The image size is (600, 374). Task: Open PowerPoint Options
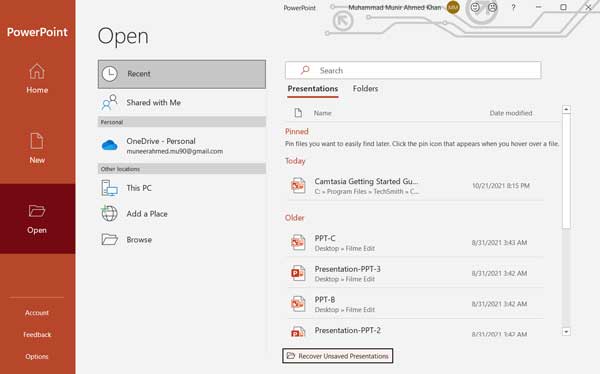click(x=37, y=356)
